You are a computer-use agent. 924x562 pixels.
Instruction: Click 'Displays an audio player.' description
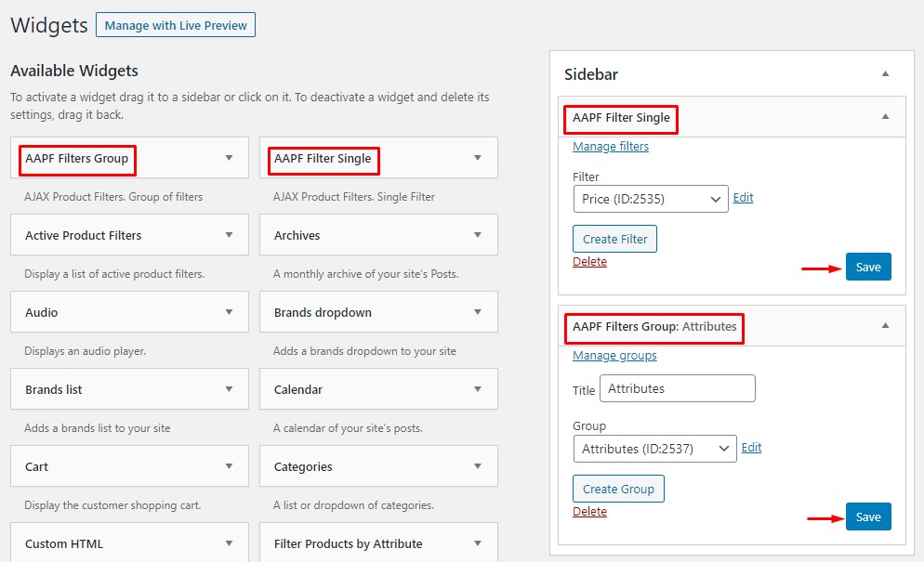coord(85,351)
